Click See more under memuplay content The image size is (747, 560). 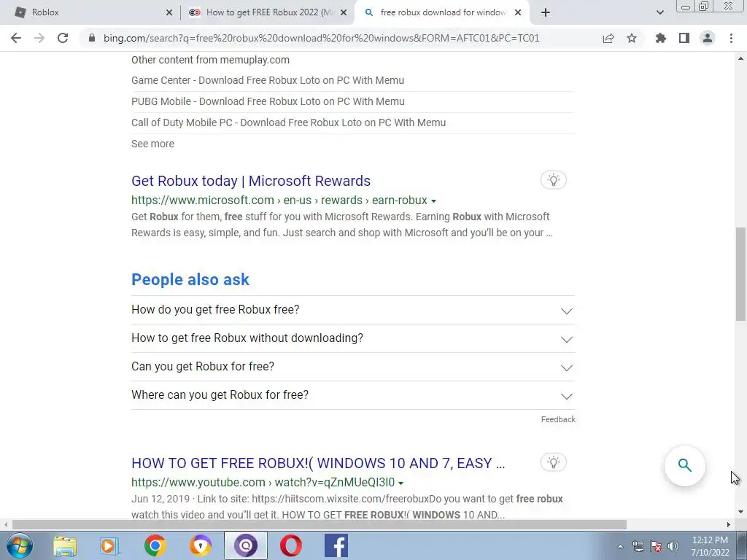pyautogui.click(x=152, y=144)
